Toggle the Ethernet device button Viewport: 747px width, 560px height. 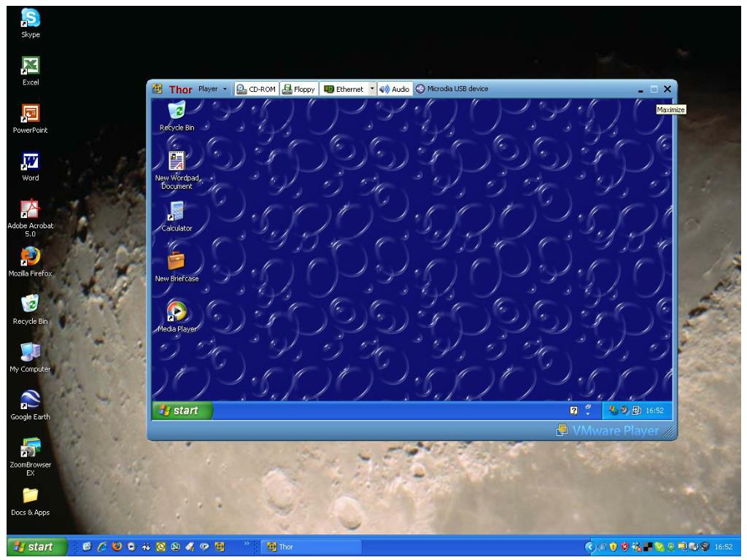(x=344, y=89)
